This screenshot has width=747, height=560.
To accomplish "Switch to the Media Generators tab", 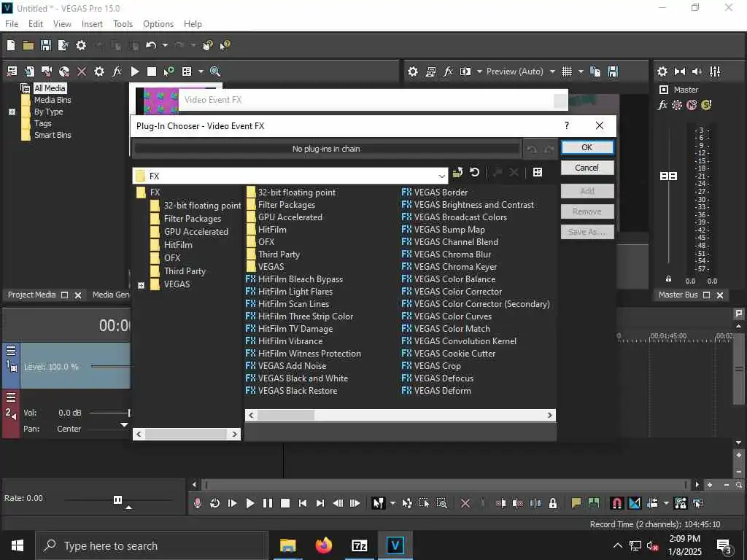I will tap(111, 295).
